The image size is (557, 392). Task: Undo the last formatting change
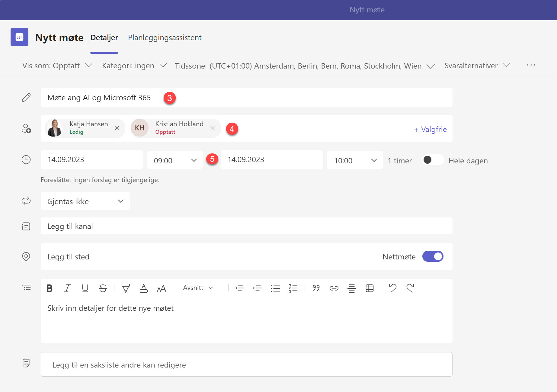(x=392, y=288)
